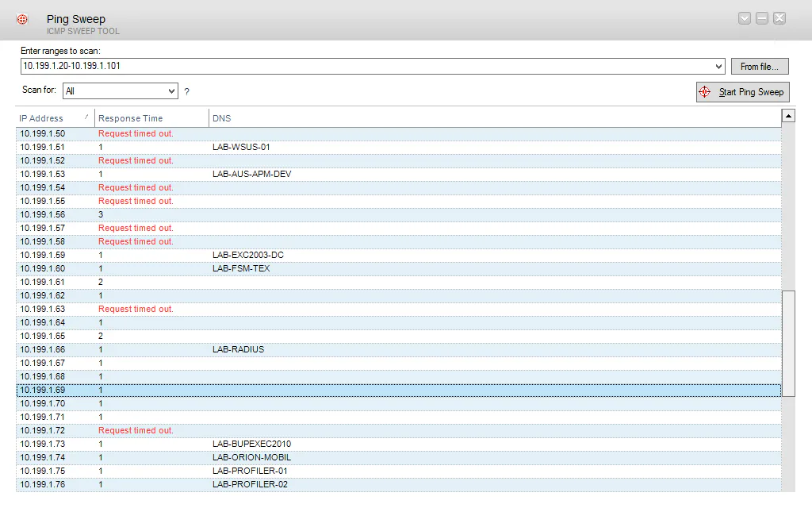Click the LAB-RADIUS DNS entry

point(238,349)
